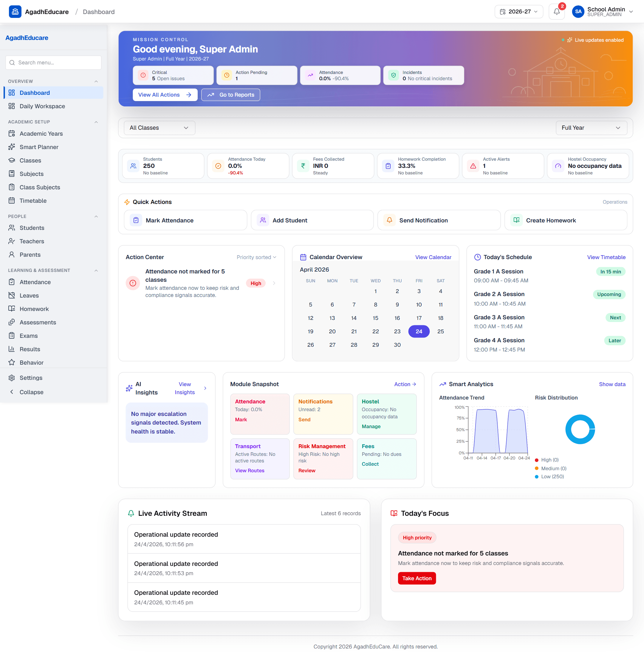Open Settings in sidebar
The height and width of the screenshot is (661, 644).
click(53, 377)
